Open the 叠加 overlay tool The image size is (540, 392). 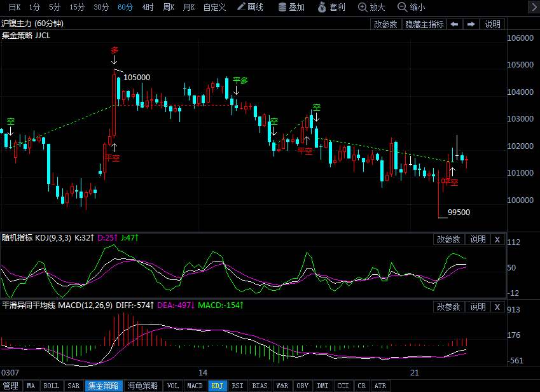pyautogui.click(x=291, y=8)
